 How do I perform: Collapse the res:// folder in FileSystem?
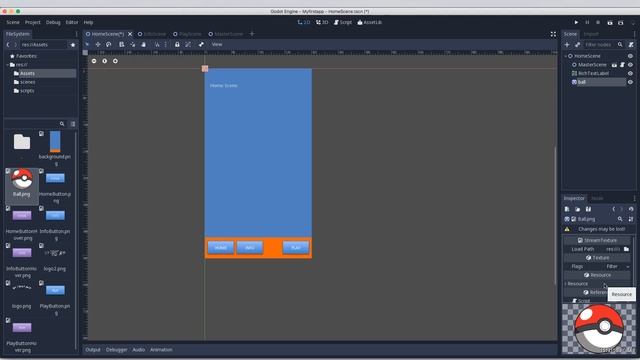[x=7, y=64]
